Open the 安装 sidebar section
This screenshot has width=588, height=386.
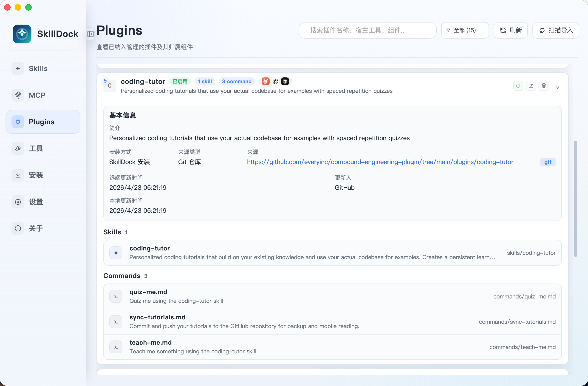click(x=43, y=175)
